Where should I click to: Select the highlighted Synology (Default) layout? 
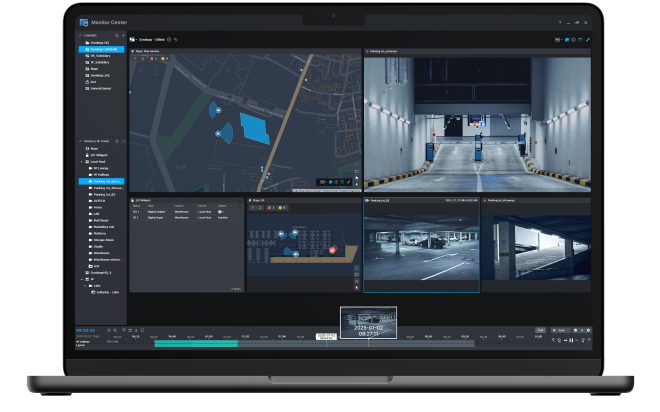click(101, 49)
